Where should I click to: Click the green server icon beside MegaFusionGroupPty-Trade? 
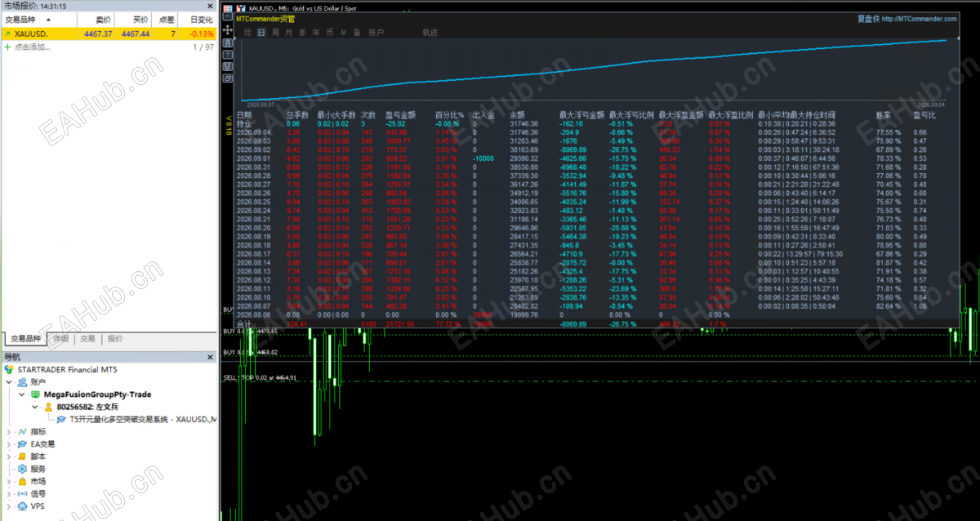(x=35, y=394)
